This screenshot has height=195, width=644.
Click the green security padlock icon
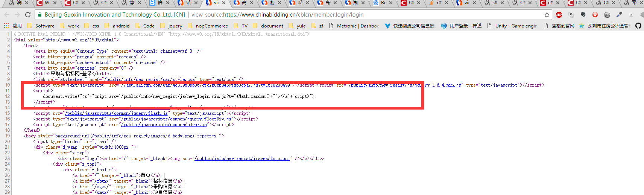point(39,15)
